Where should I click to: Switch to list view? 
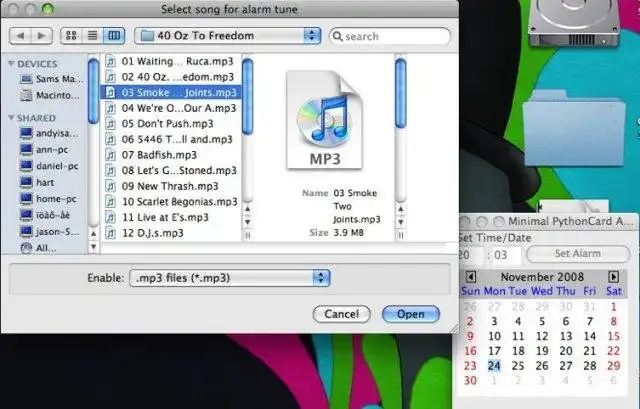click(93, 36)
